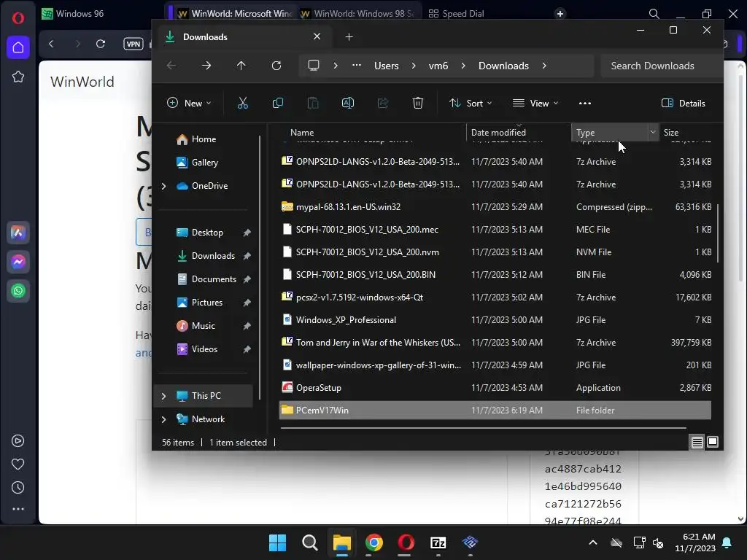
Task: Open a new Opera browser tab
Action: click(x=560, y=14)
